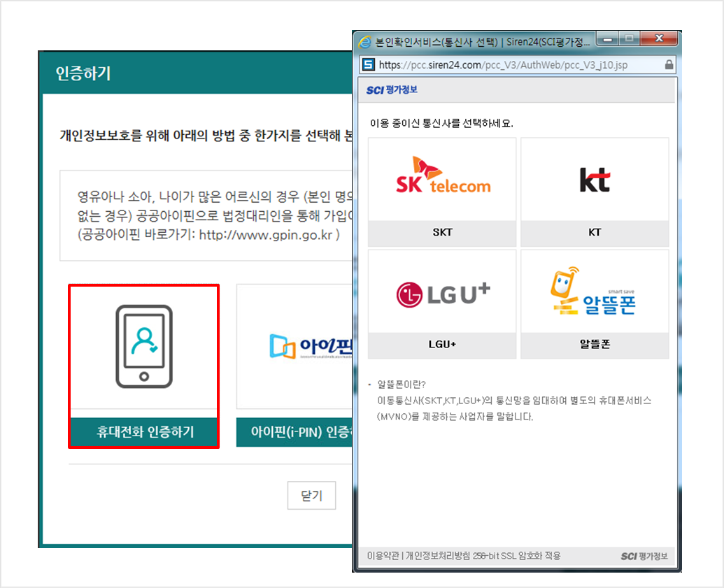Image resolution: width=724 pixels, height=588 pixels.
Task: Click the MVNO description text line
Action: [x=455, y=417]
